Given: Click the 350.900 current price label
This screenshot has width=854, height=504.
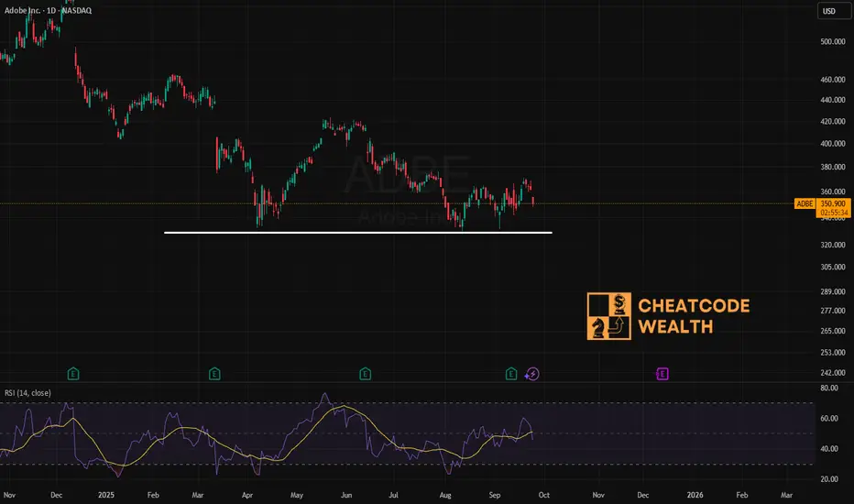Looking at the screenshot, I should coord(833,203).
